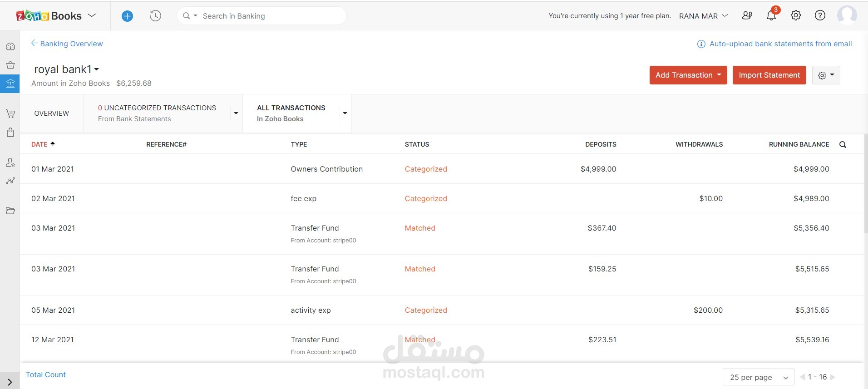The image size is (868, 389).
Task: Switch to the Overview tab
Action: [52, 113]
